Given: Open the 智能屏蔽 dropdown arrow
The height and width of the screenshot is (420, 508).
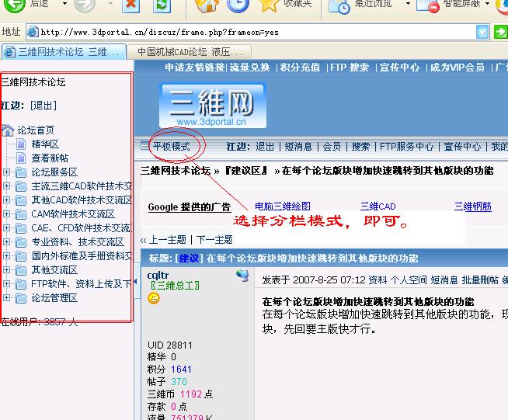Looking at the screenshot, I should (487, 4).
